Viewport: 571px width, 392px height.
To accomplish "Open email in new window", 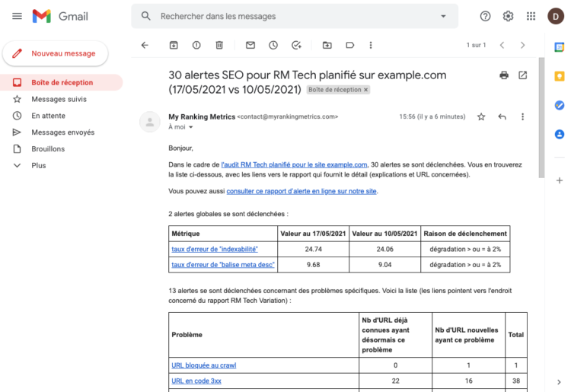I will (522, 75).
